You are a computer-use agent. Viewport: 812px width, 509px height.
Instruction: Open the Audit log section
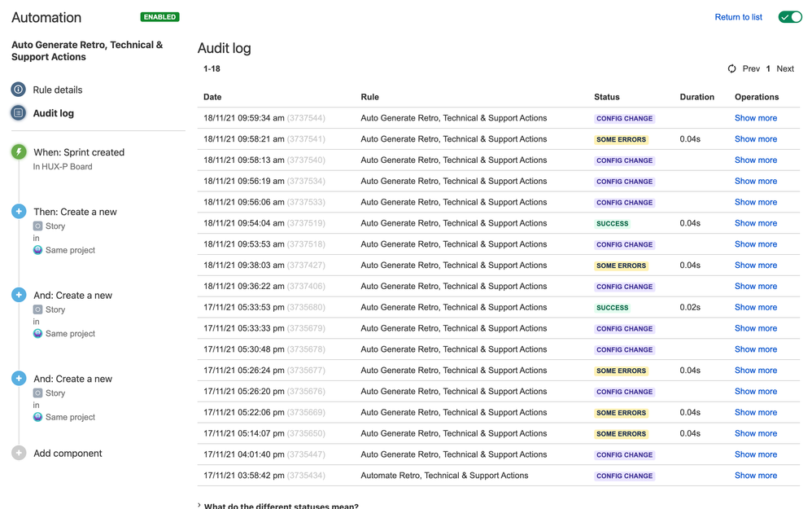[x=54, y=113]
